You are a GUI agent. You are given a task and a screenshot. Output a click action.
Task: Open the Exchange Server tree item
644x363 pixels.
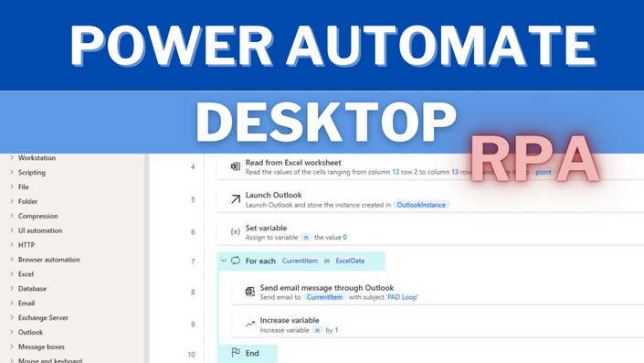point(43,318)
